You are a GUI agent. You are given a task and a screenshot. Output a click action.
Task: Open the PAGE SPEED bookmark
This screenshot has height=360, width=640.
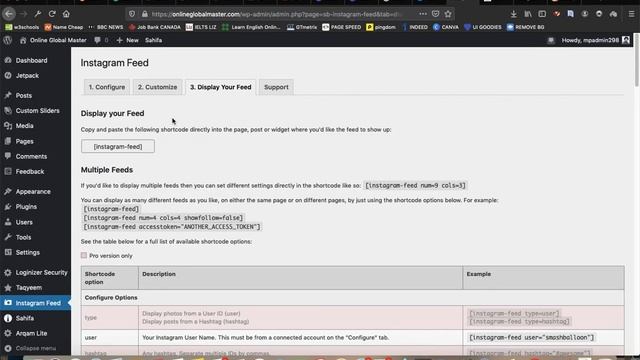342,27
